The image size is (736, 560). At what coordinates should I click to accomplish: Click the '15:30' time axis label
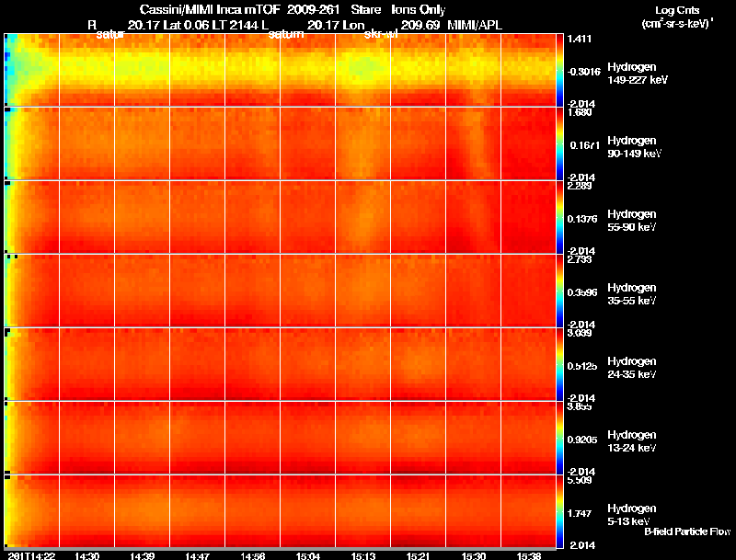[x=474, y=555]
